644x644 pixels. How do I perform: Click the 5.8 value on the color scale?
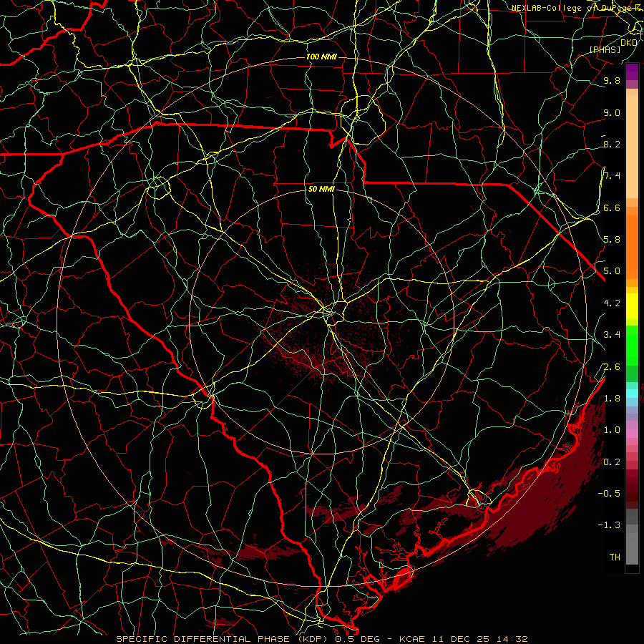pyautogui.click(x=612, y=240)
